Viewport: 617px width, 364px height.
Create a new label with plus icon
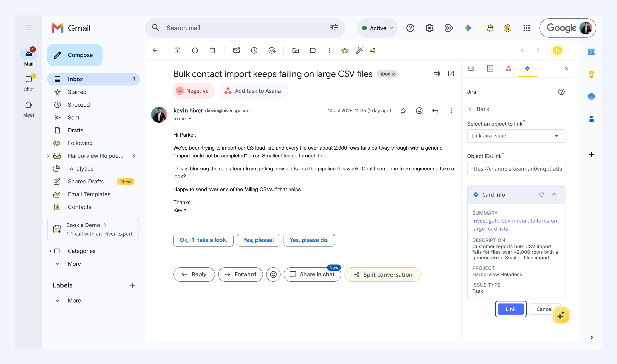(132, 285)
